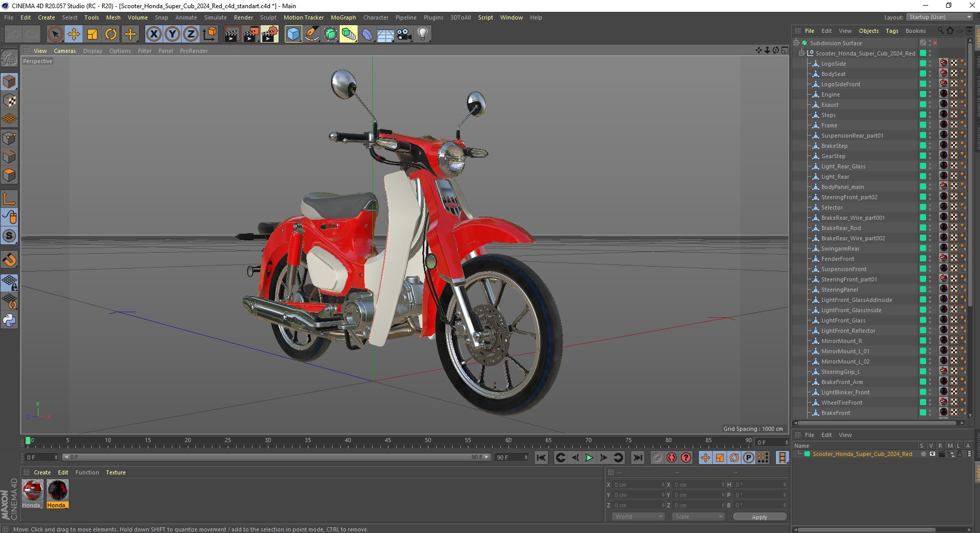Toggle visibility dots for Frame object
Viewport: 980px width, 533px height.
point(930,125)
